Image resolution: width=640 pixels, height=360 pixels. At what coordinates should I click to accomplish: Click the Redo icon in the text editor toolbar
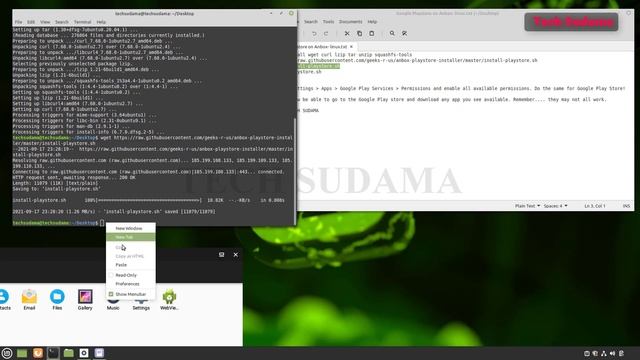click(x=326, y=33)
